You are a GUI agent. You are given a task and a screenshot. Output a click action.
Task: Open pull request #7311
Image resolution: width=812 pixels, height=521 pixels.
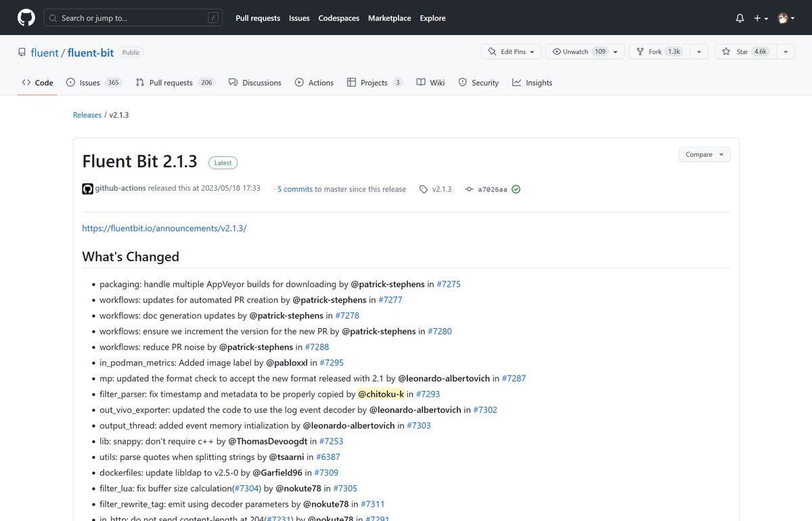[x=373, y=504]
